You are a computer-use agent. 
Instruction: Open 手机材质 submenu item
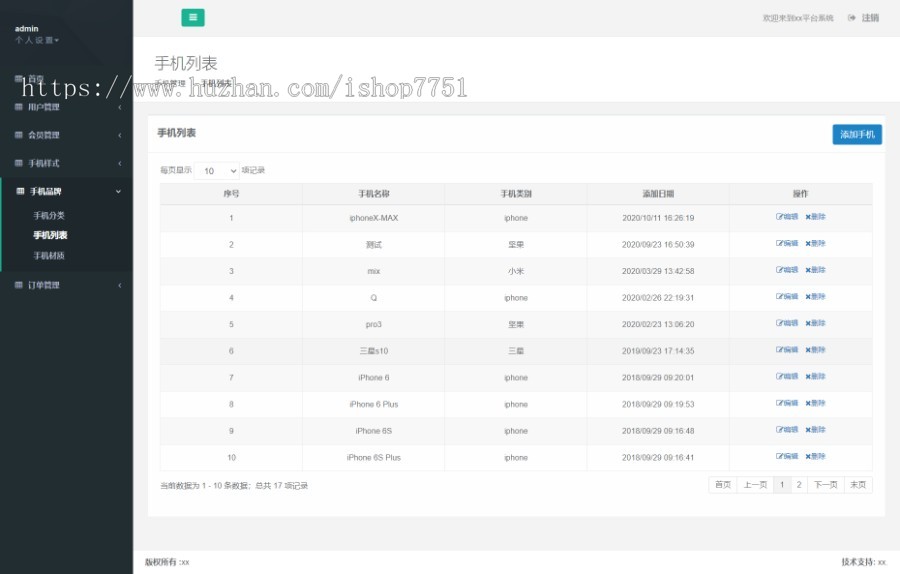point(49,255)
